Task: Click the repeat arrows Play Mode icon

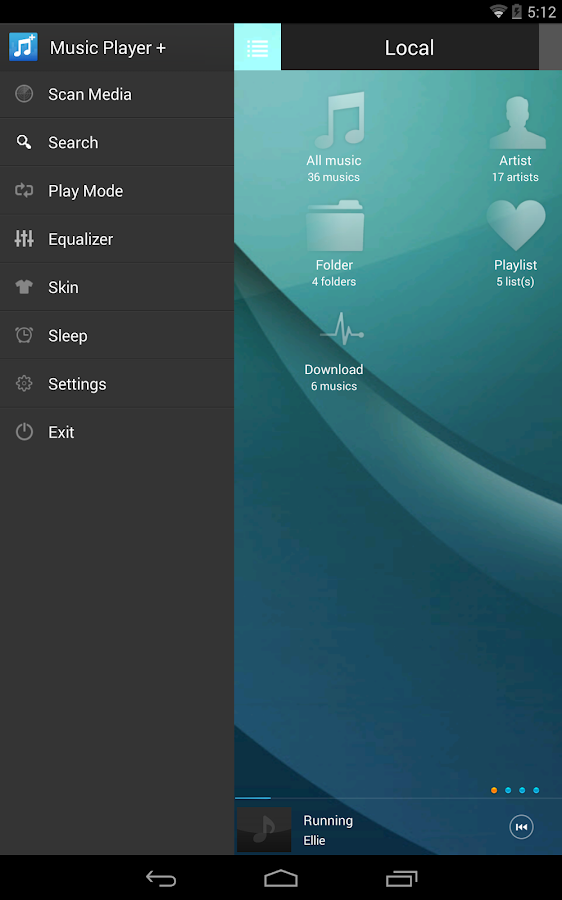Action: (x=24, y=190)
